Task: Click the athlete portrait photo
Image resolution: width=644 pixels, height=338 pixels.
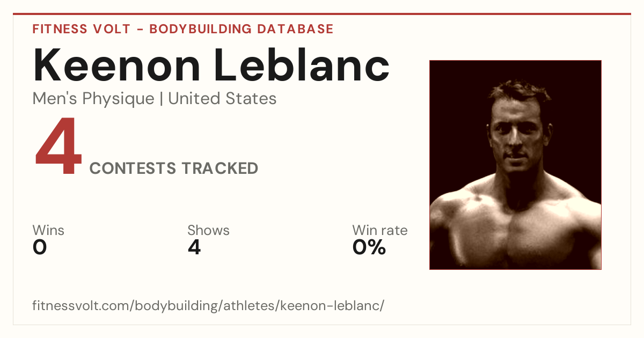Action: [x=515, y=165]
